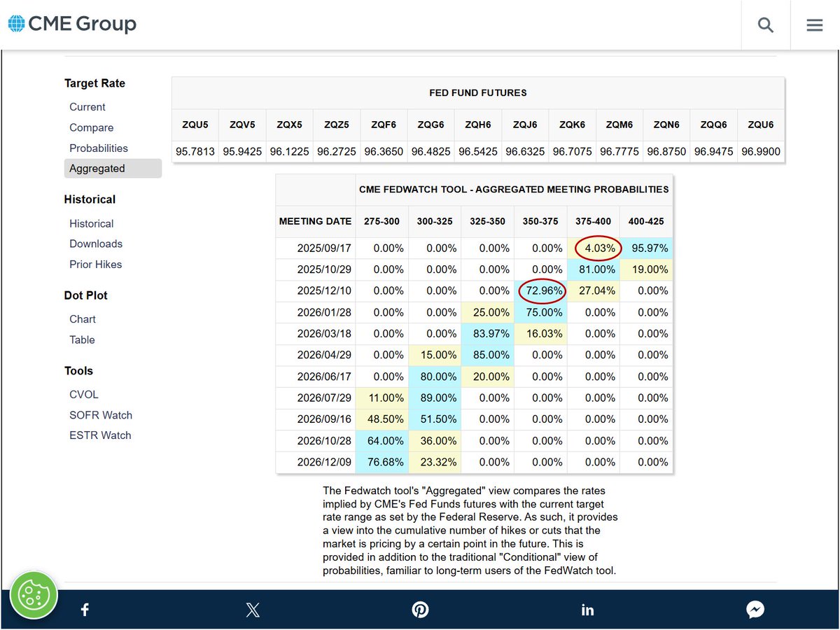Click the 64.00% probability cell
The image size is (840, 630).
(x=381, y=440)
